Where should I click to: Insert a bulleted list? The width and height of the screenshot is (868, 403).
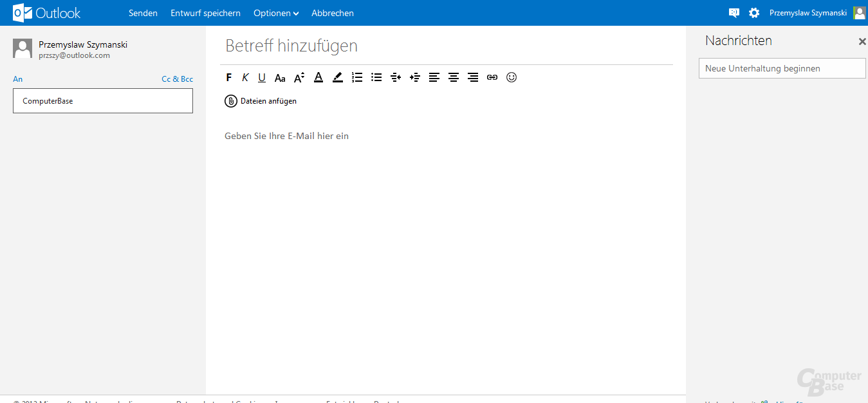point(376,77)
